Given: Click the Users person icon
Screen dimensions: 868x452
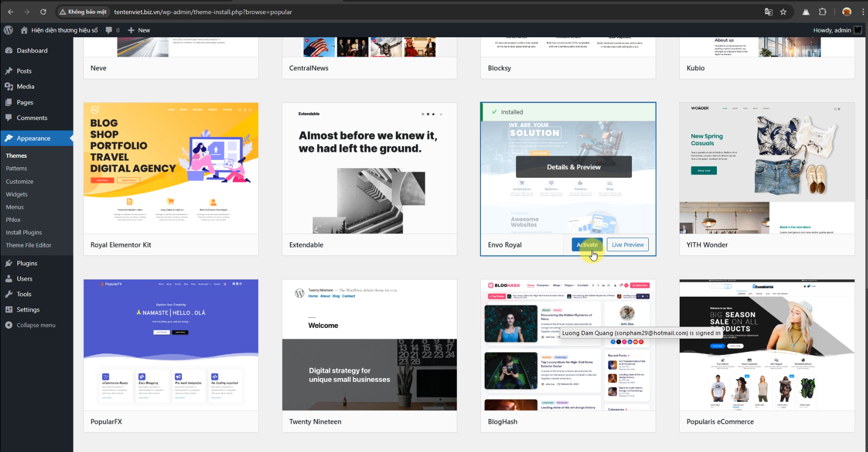Looking at the screenshot, I should tap(9, 278).
